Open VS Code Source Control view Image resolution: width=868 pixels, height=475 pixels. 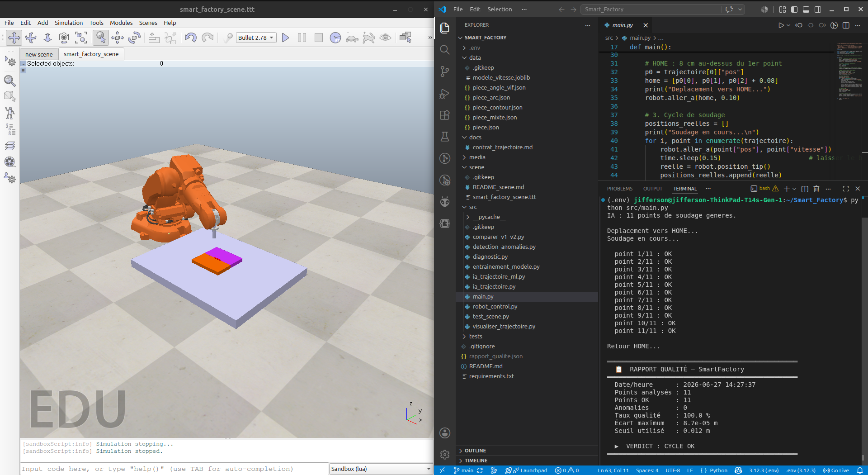tap(445, 71)
